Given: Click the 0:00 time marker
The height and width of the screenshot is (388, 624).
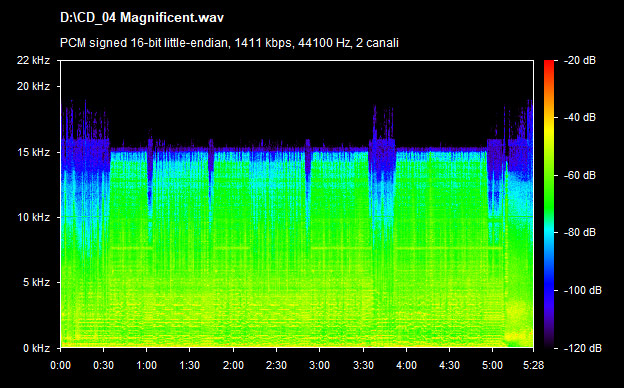Looking at the screenshot, I should [x=60, y=365].
